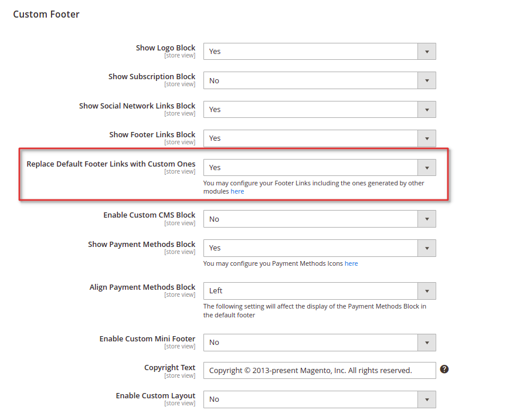Open the Align Payment Methods Block dropdown

(x=320, y=291)
